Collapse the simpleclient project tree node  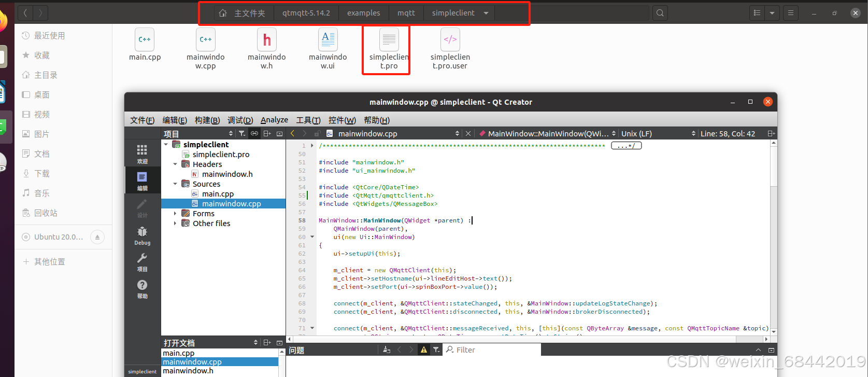tap(166, 144)
